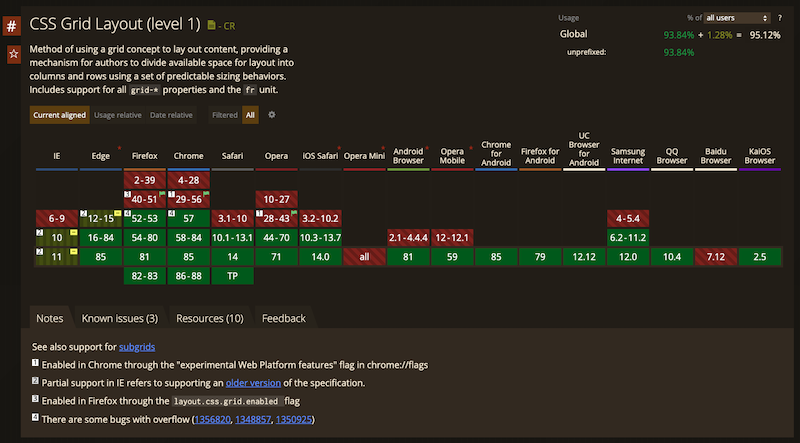Click the Firefox 40-51 cell

(144, 199)
